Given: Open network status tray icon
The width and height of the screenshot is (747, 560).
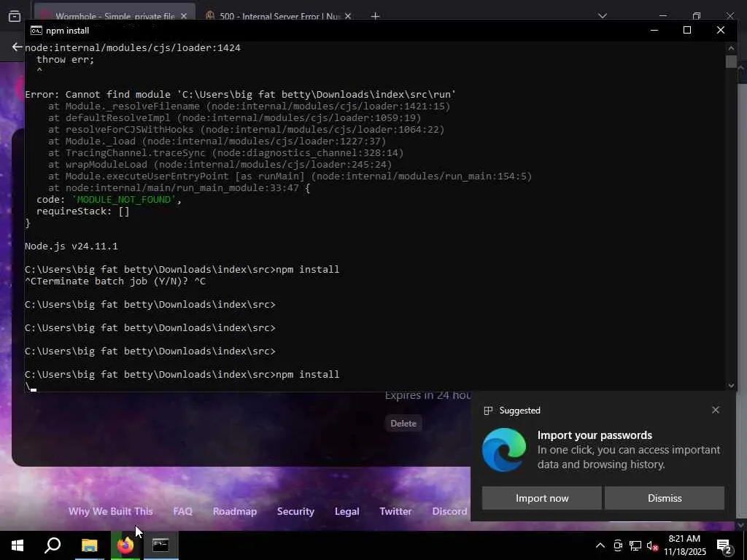Looking at the screenshot, I should (635, 545).
